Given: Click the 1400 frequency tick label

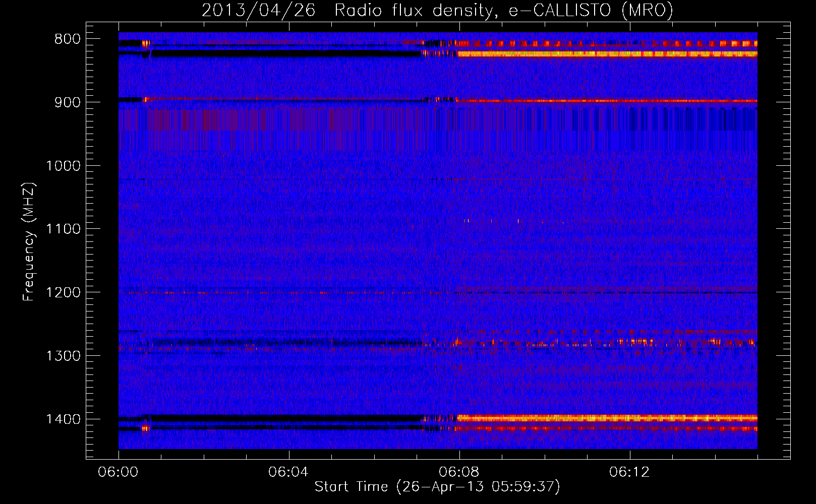Looking at the screenshot, I should point(63,419).
